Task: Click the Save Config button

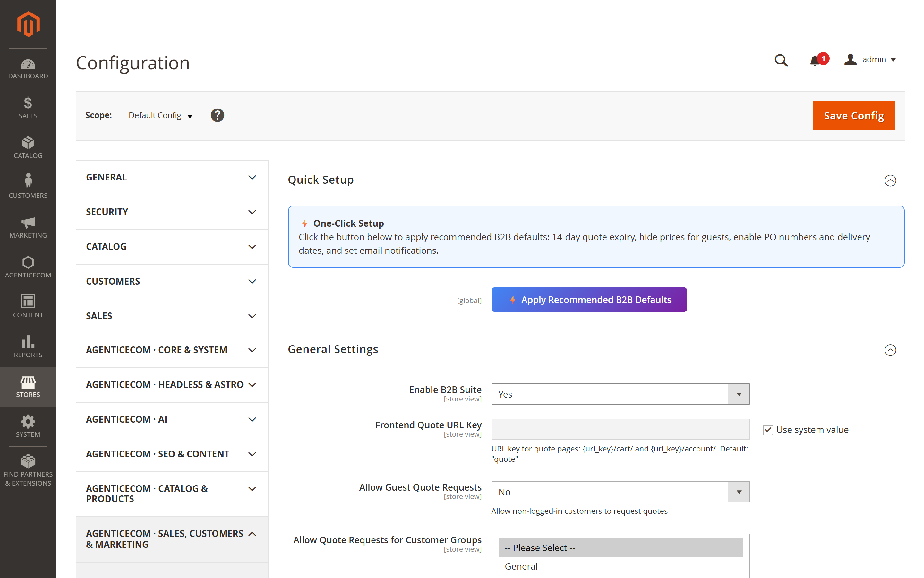Action: (853, 116)
